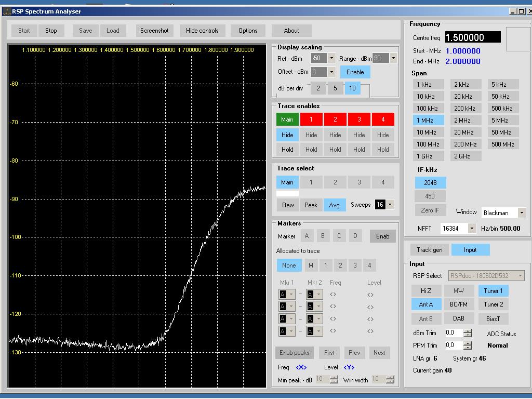Set dB per div to 2

(x=318, y=88)
